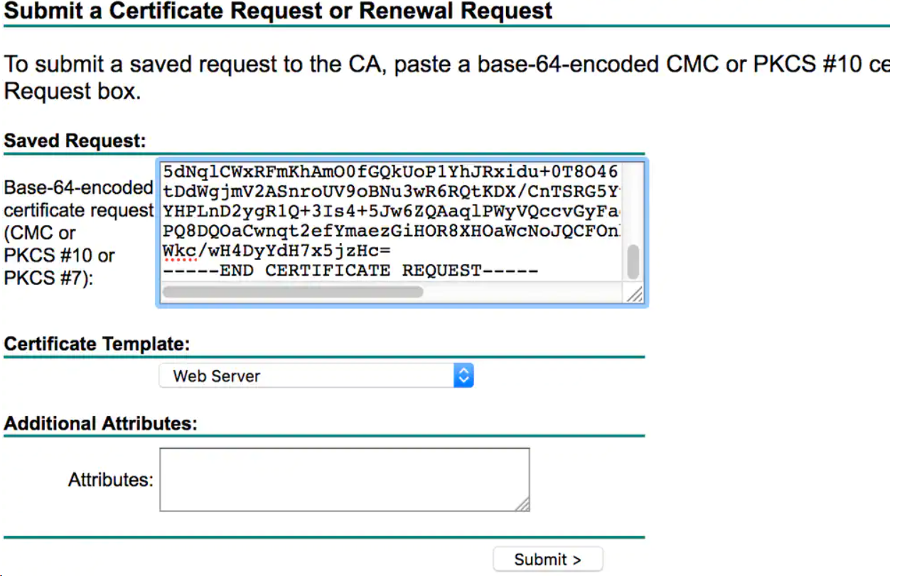This screenshot has width=924, height=576.
Task: Click the Submit button to send the request
Action: 547,559
